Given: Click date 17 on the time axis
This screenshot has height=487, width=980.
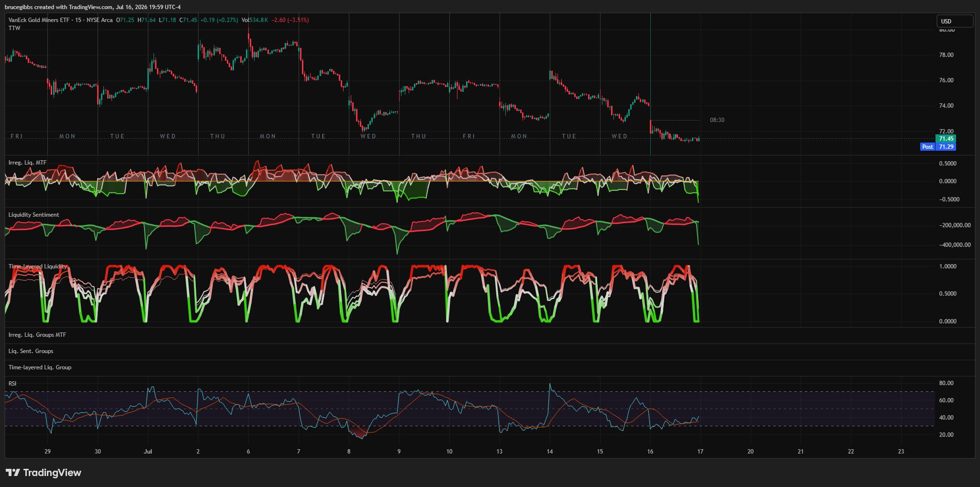Looking at the screenshot, I should (700, 452).
